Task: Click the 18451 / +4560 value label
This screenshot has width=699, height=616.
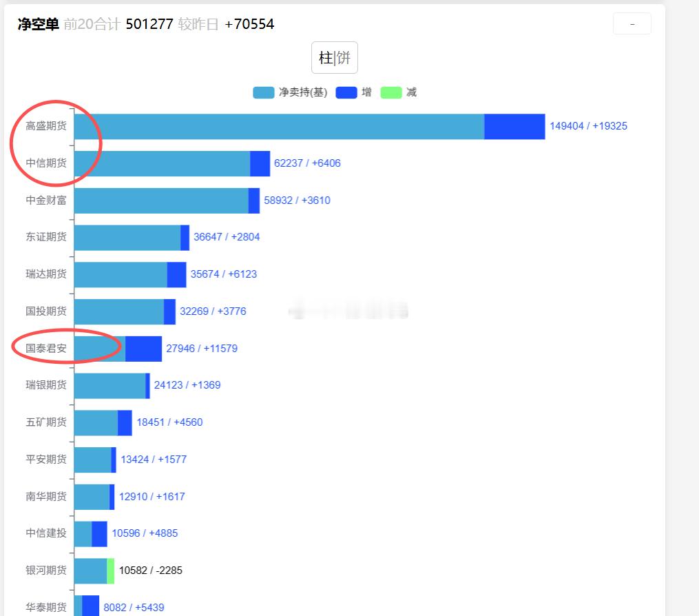Action: pos(169,422)
